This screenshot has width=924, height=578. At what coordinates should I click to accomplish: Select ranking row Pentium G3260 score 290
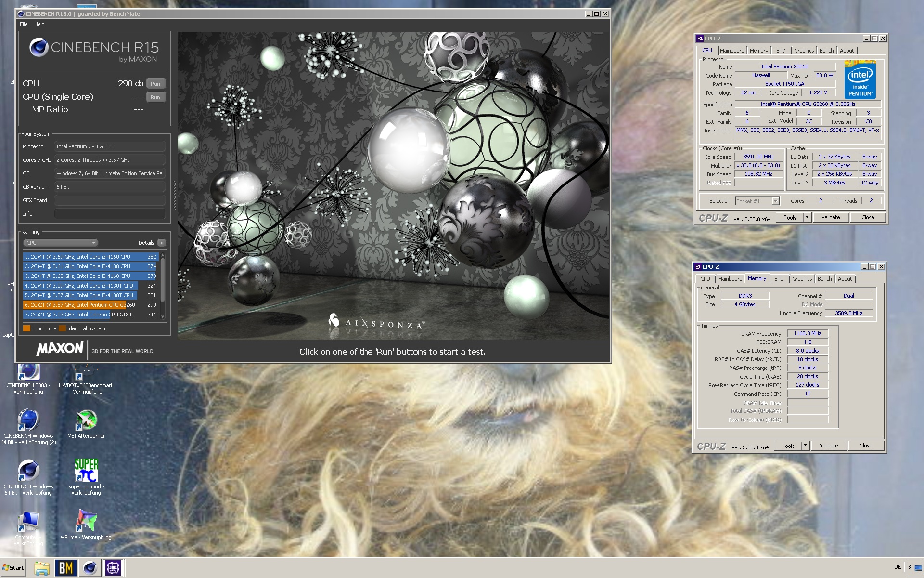click(90, 305)
